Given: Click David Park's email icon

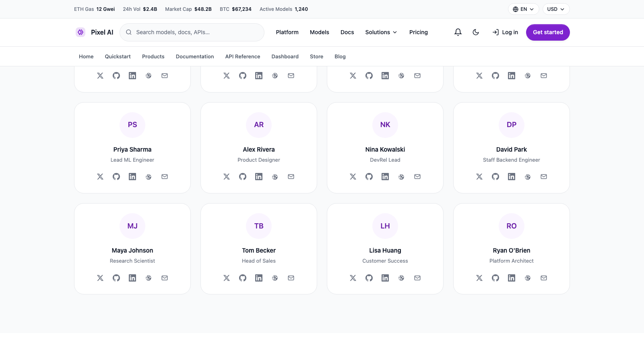Looking at the screenshot, I should point(544,177).
